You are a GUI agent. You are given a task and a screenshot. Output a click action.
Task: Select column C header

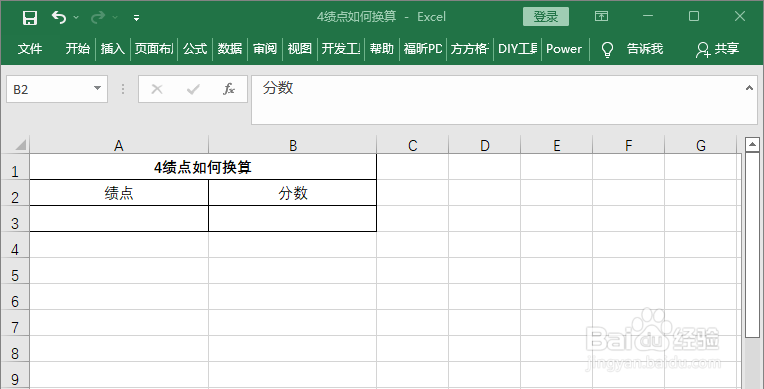click(413, 145)
